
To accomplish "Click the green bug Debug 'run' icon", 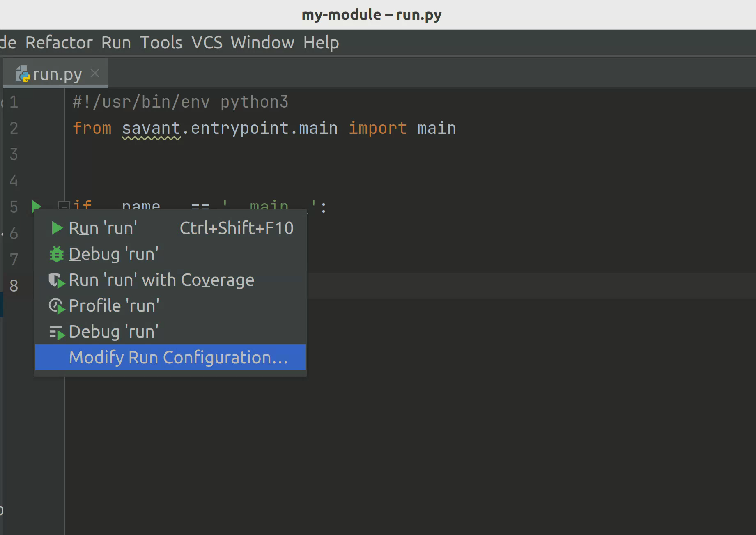I will tap(57, 254).
